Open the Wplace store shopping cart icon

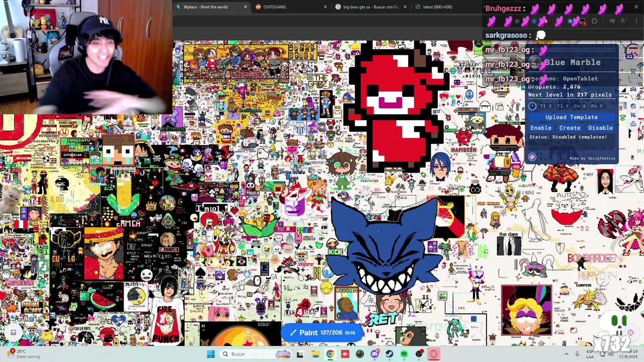click(x=633, y=71)
